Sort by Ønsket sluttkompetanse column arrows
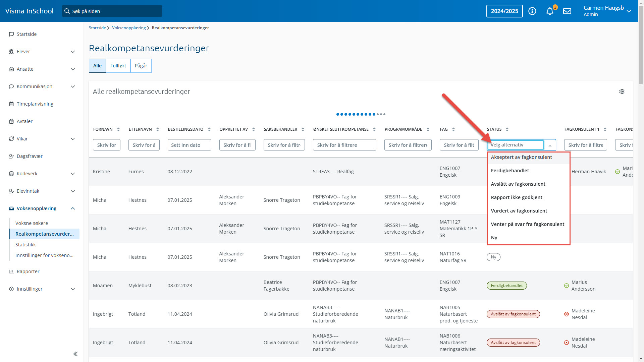 (374, 129)
